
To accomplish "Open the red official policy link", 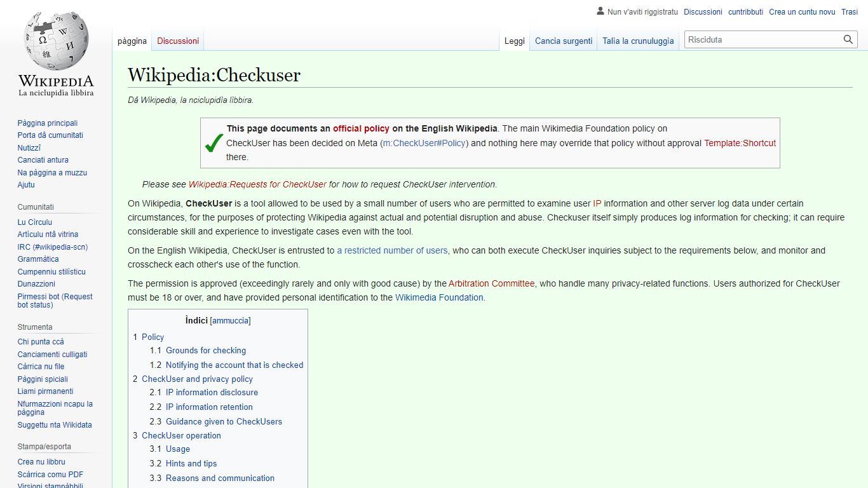I will point(361,128).
